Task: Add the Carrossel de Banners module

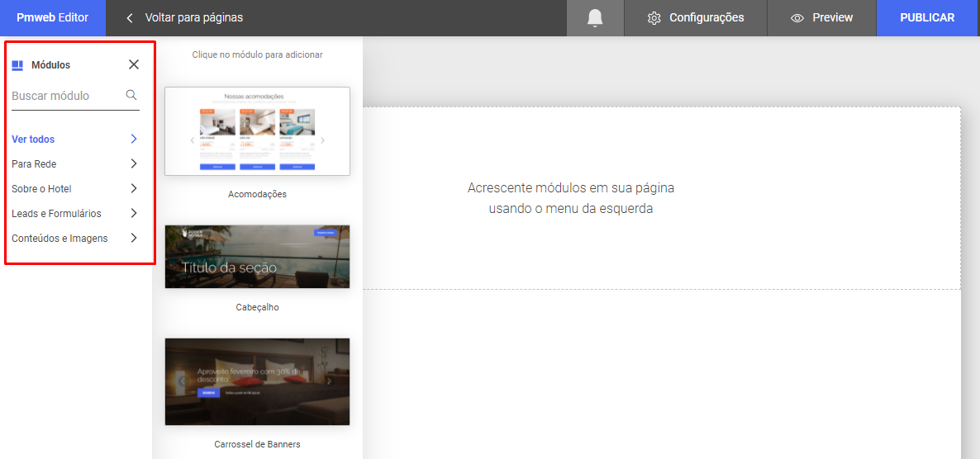Action: click(x=257, y=381)
